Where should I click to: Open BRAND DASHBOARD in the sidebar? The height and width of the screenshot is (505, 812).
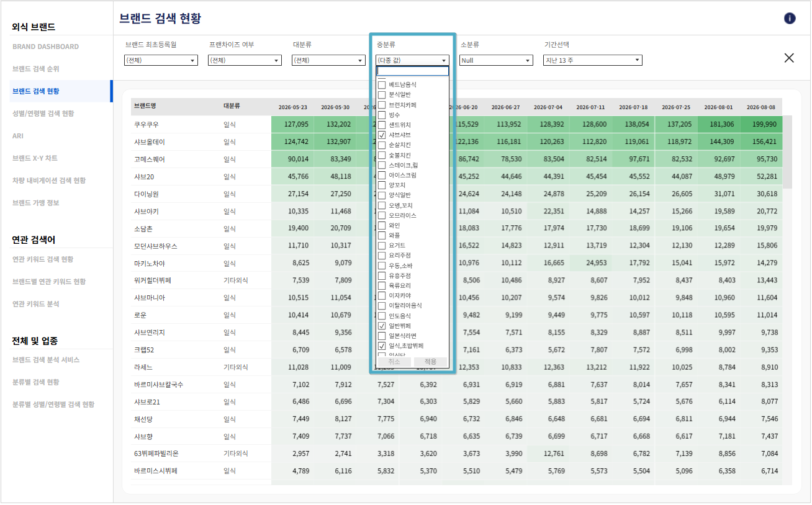tap(45, 47)
